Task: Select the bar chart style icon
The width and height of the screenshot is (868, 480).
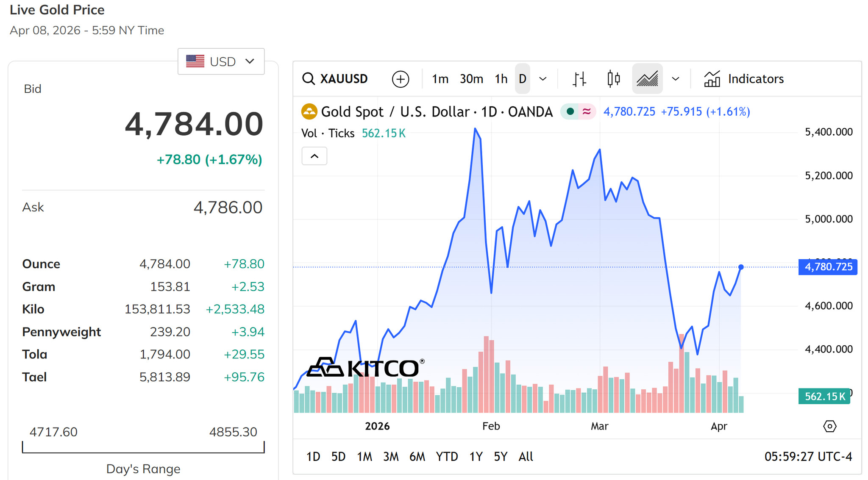Action: pos(579,79)
